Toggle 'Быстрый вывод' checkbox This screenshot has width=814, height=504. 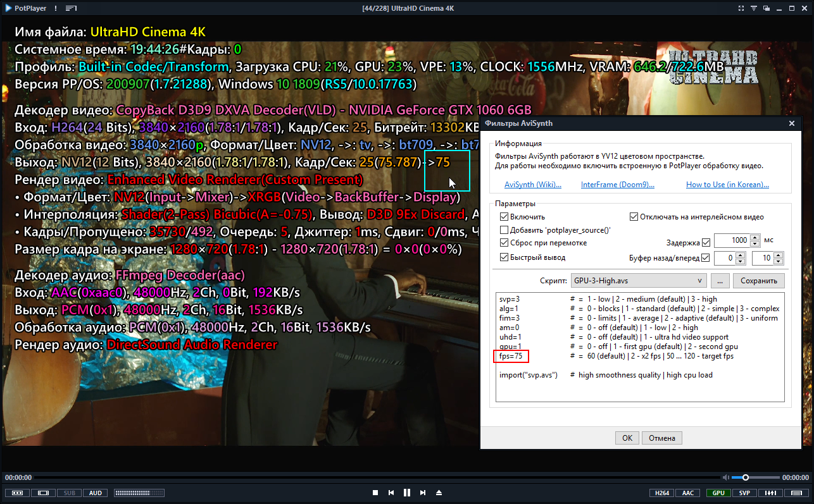click(504, 257)
